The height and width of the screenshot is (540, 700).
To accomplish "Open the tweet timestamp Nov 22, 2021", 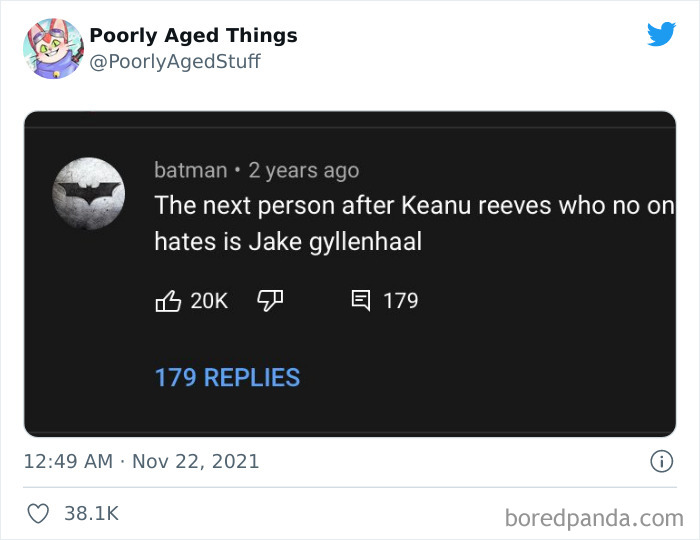I will [x=141, y=461].
